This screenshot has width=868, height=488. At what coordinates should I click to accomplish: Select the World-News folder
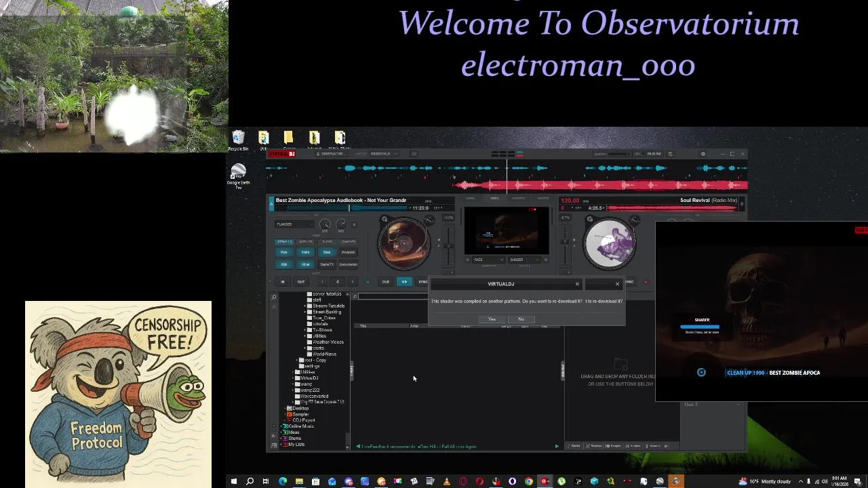[x=325, y=354]
